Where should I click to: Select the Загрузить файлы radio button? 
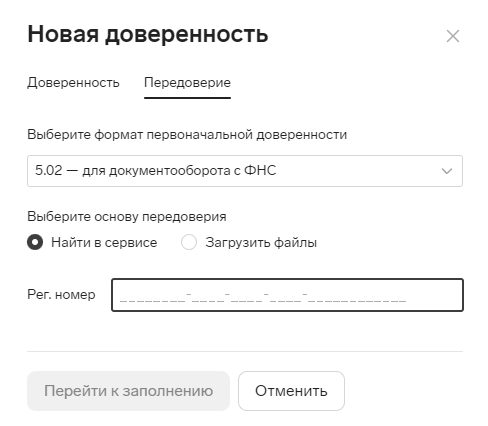189,242
